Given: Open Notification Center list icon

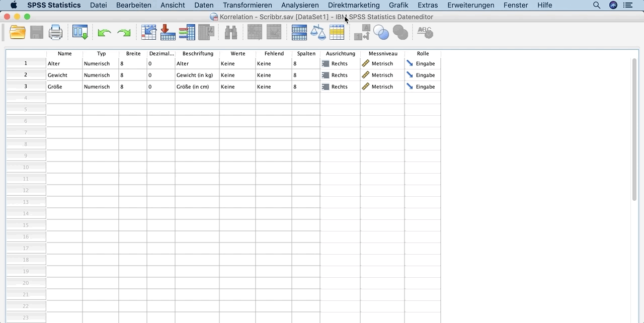Looking at the screenshot, I should [x=628, y=5].
